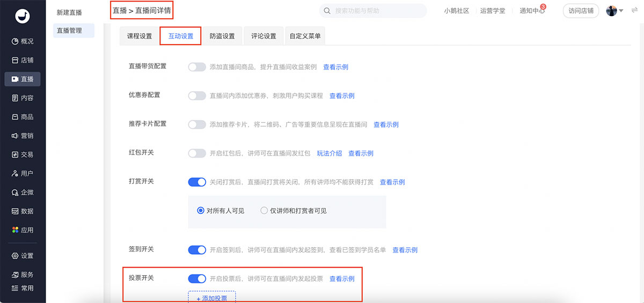Viewport: 644px width, 303px height.
Task: Click the 数据 data chart icon
Action: pyautogui.click(x=15, y=211)
